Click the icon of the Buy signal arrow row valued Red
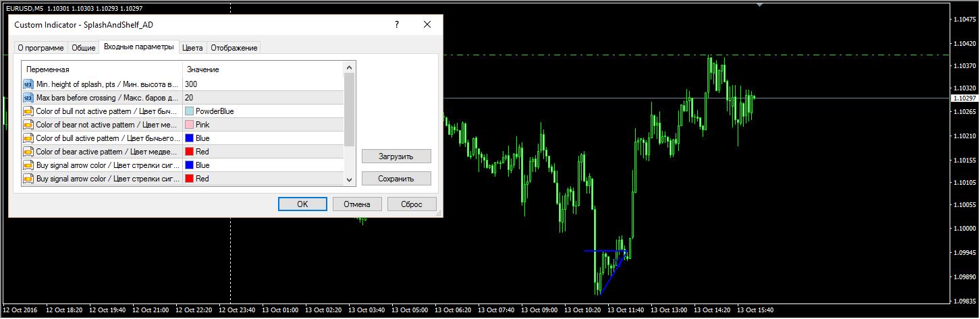 tap(28, 179)
